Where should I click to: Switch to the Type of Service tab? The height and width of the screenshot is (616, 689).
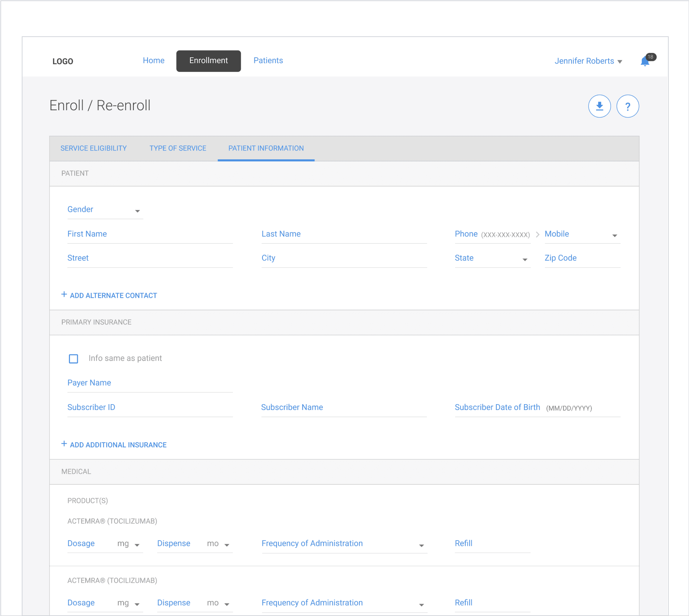point(178,148)
